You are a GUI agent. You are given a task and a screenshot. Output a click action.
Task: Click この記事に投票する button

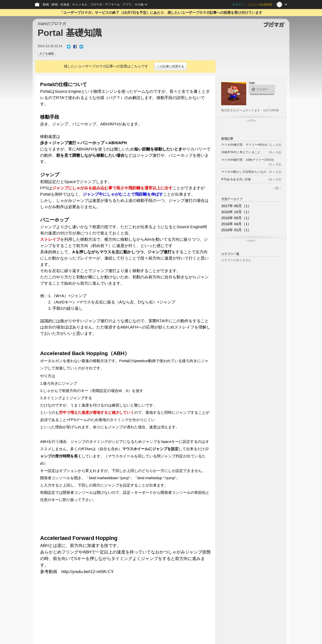pos(171,66)
